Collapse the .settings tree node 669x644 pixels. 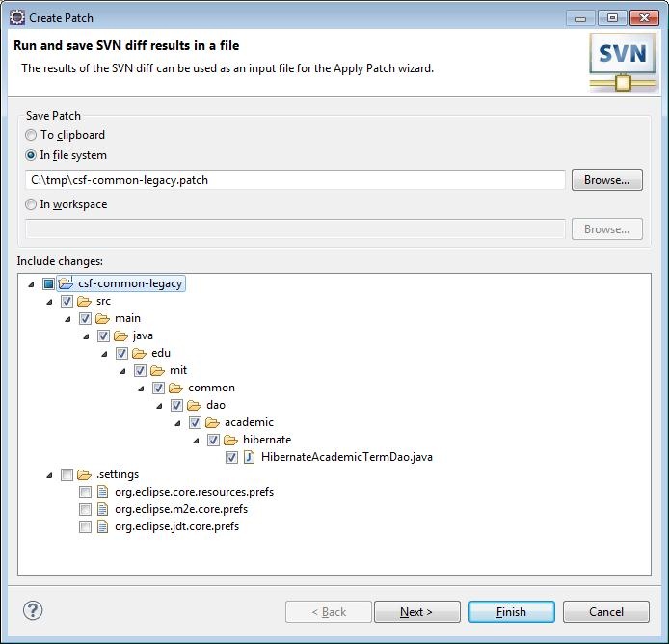tap(49, 475)
